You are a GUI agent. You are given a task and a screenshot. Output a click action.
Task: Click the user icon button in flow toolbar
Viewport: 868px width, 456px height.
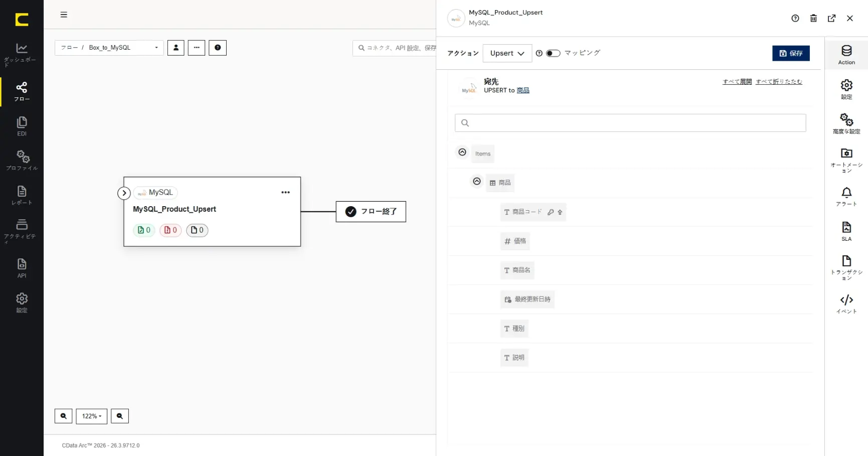(x=176, y=48)
